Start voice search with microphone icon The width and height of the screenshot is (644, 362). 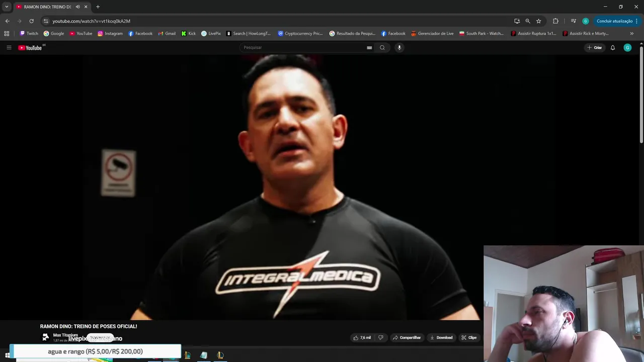point(399,48)
